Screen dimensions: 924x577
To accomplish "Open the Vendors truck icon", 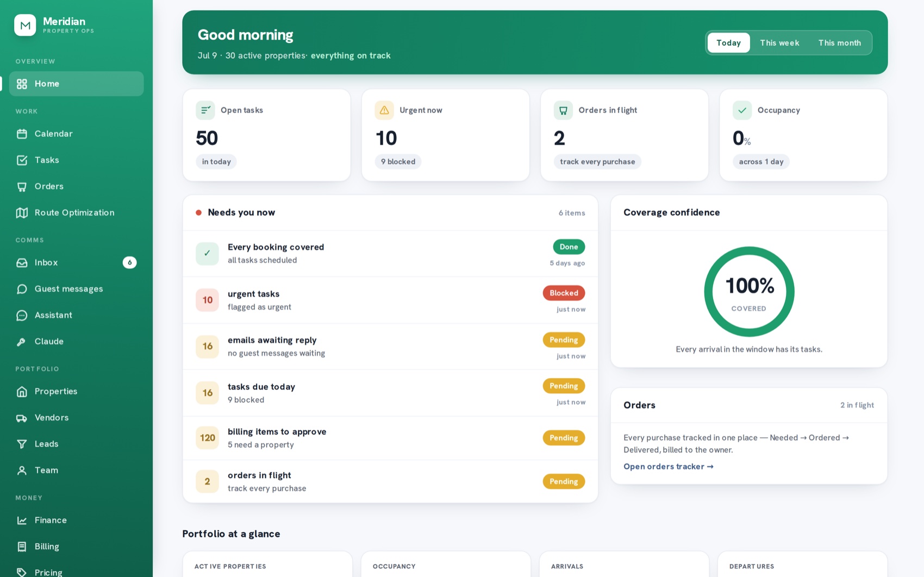I will (x=22, y=418).
